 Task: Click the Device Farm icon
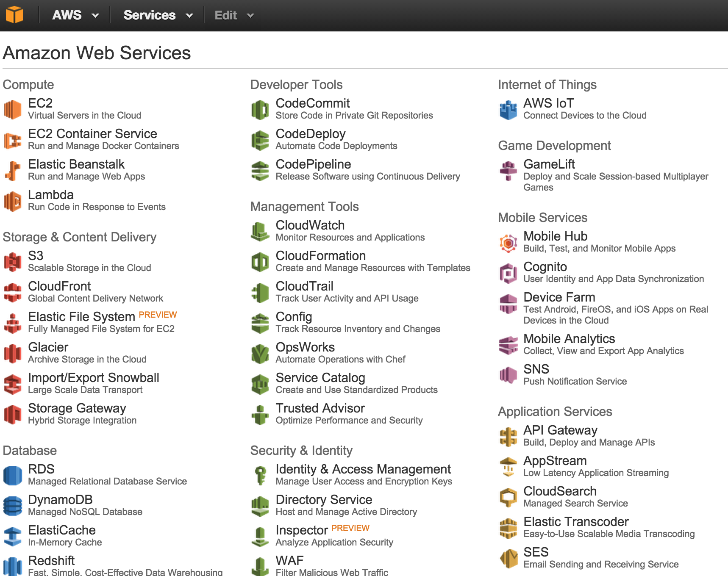point(508,304)
